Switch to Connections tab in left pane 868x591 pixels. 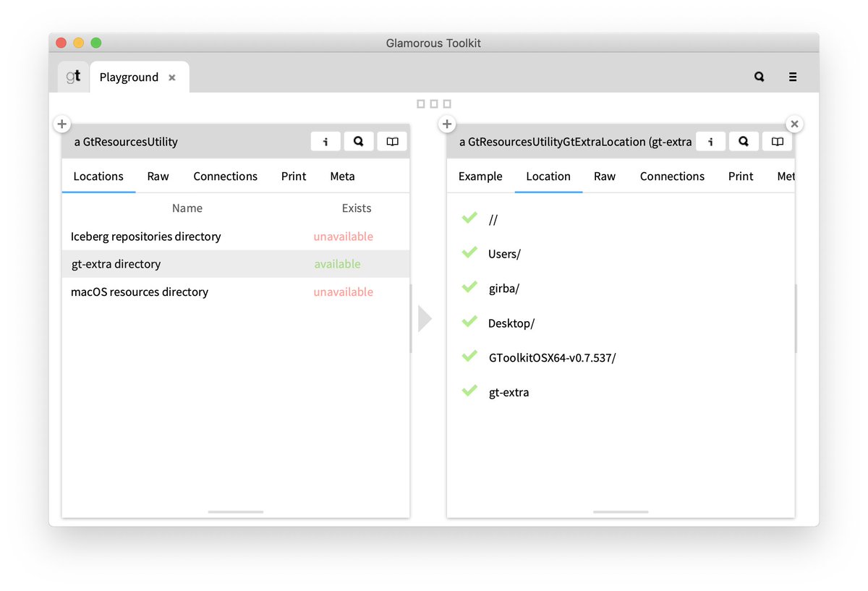point(225,177)
